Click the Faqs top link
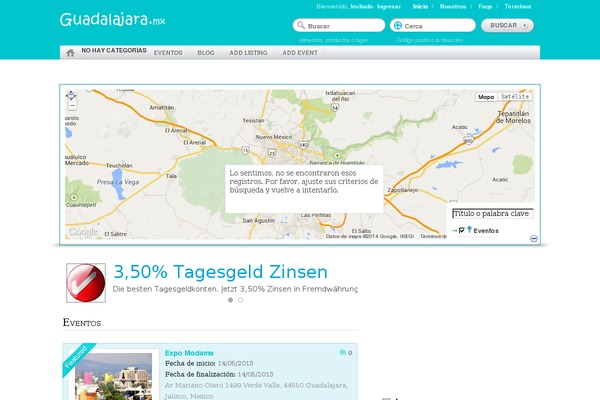Screen dimensions: 600x400 point(485,7)
